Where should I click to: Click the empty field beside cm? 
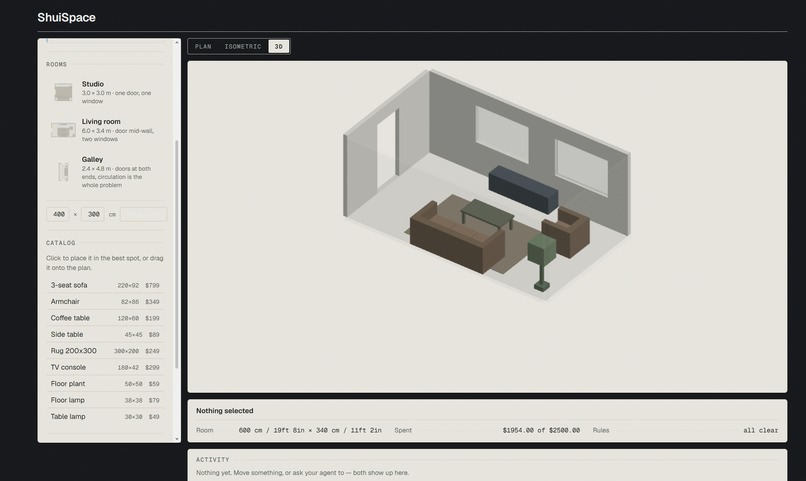(x=143, y=214)
